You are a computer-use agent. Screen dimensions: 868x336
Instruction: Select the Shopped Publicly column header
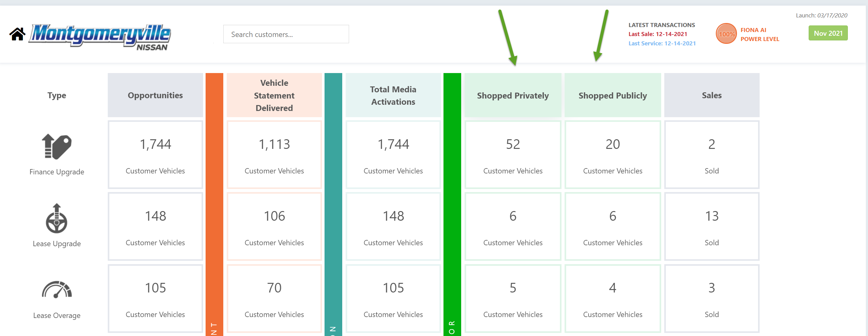point(612,95)
